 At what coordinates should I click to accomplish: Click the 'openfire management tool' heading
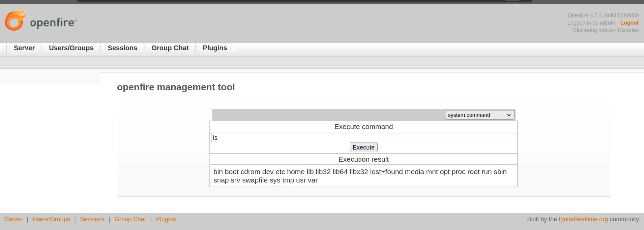pyautogui.click(x=176, y=87)
